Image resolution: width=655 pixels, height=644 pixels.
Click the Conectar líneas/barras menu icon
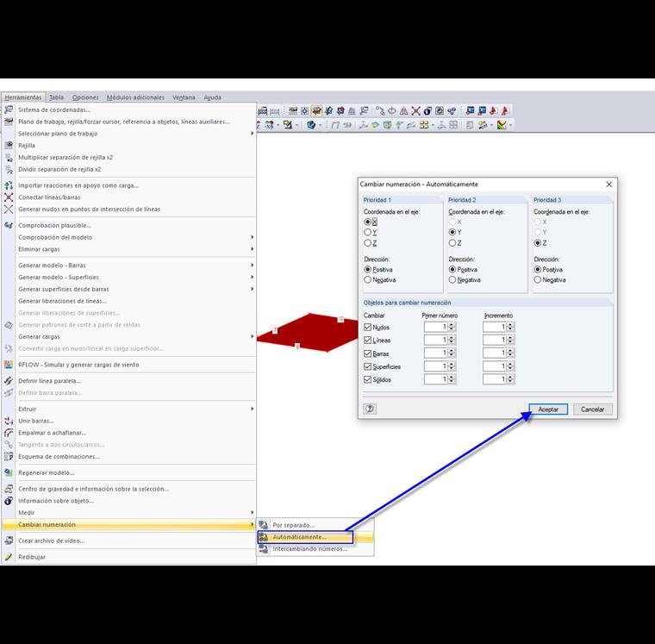pos(9,197)
